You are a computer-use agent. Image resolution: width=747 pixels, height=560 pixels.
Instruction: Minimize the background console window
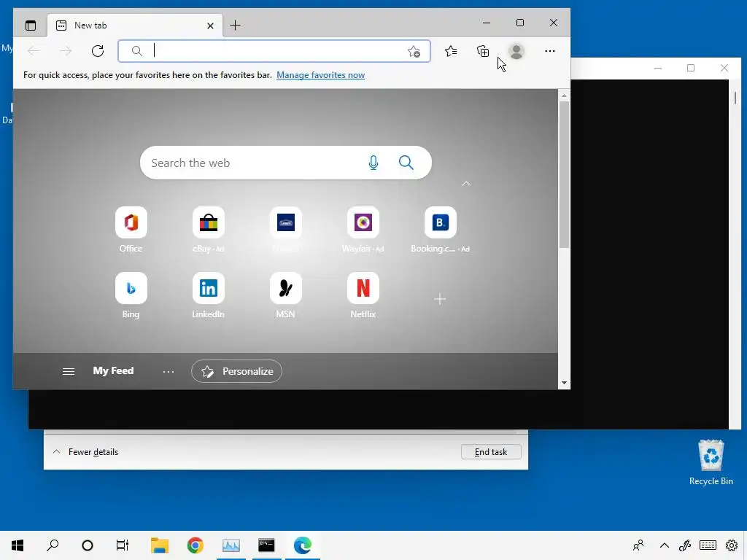point(658,68)
